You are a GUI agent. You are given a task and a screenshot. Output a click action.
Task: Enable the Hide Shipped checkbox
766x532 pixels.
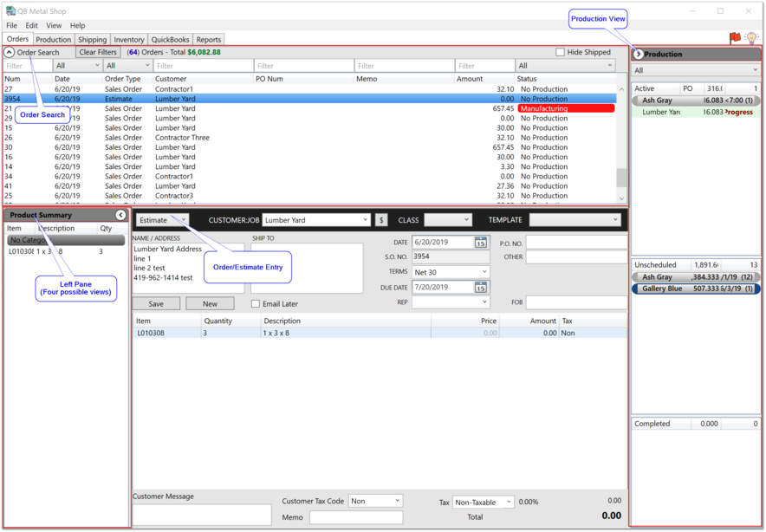(560, 53)
